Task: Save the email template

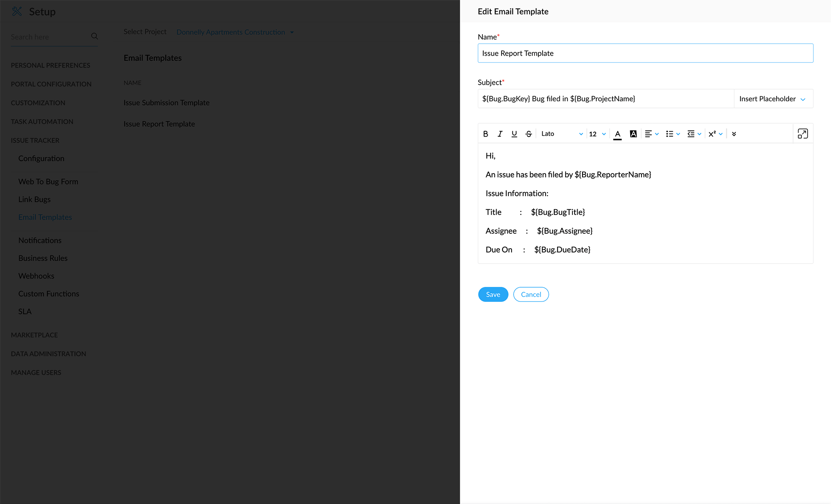Action: click(493, 294)
